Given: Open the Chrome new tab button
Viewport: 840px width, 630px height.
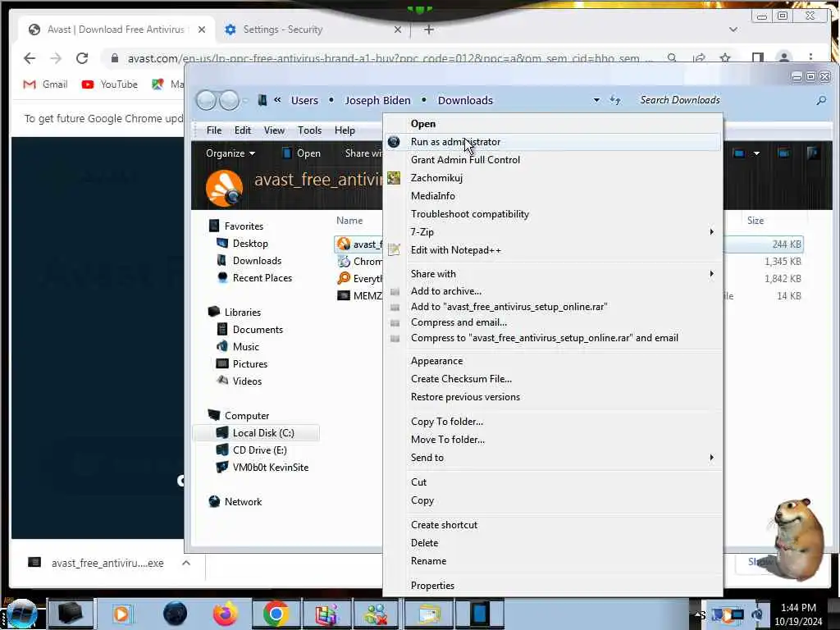Looking at the screenshot, I should tap(428, 30).
